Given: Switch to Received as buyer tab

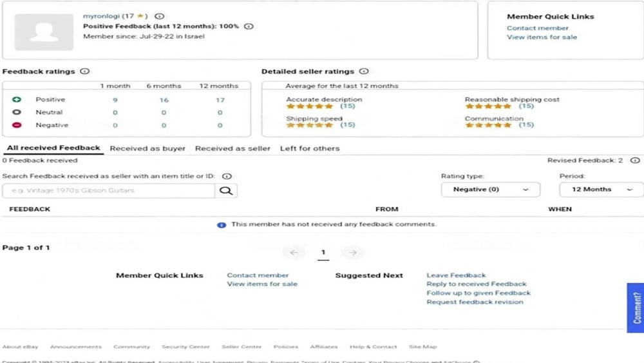Looking at the screenshot, I should click(x=147, y=148).
